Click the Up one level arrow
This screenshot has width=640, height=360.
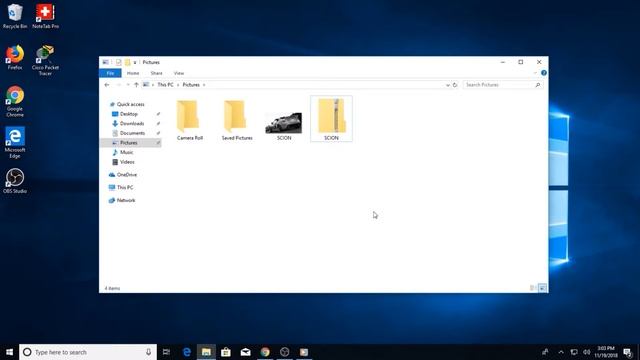pos(136,85)
